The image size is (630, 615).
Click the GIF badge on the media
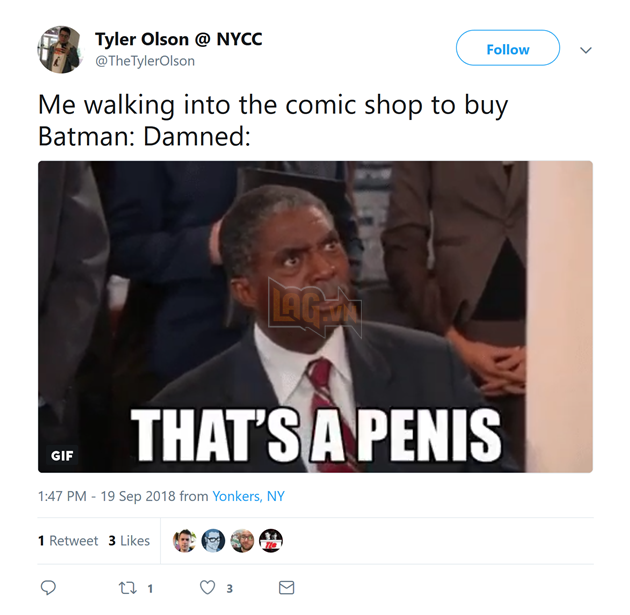click(62, 456)
